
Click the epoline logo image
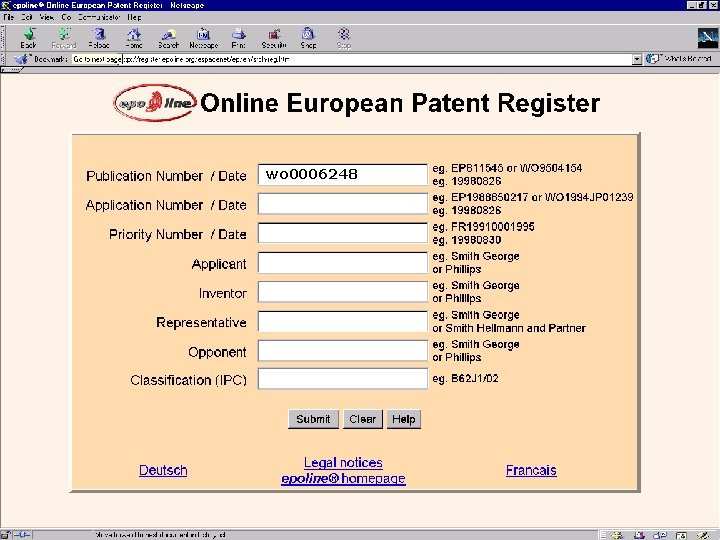tap(155, 103)
